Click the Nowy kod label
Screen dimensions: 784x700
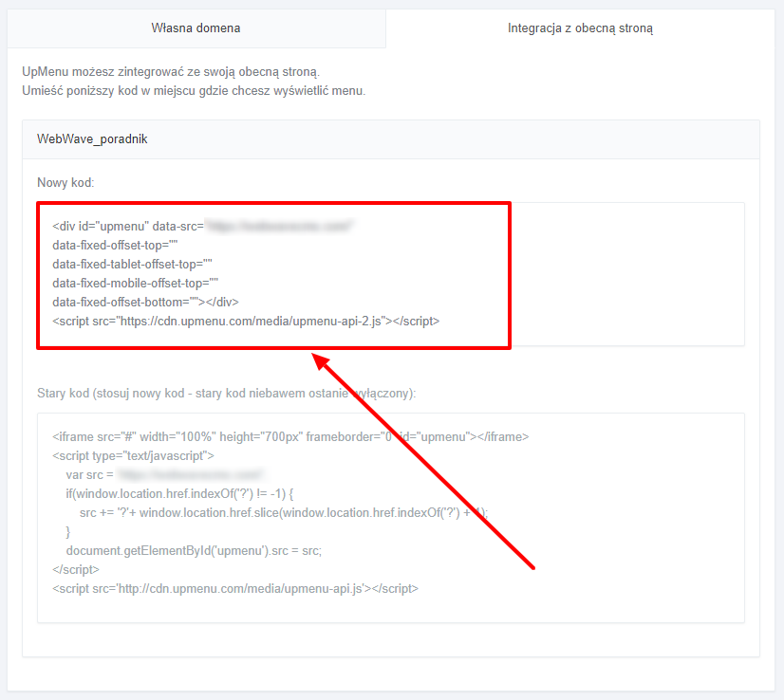coord(65,182)
